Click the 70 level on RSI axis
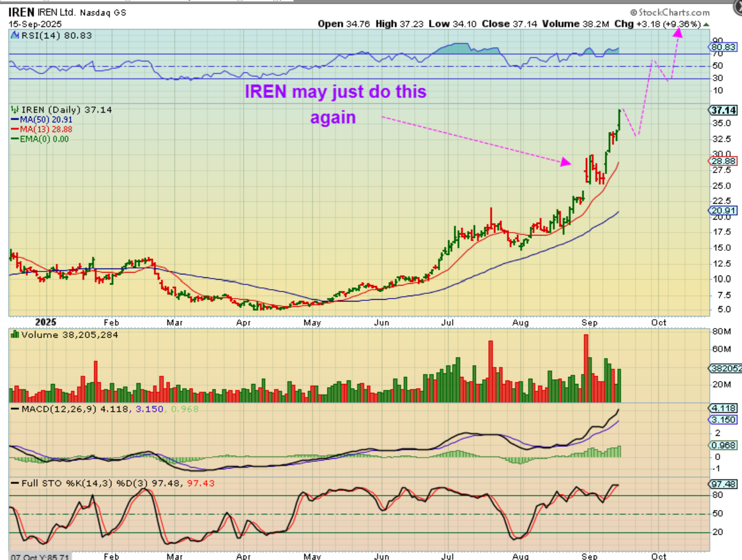This screenshot has height=560, width=742. (x=717, y=54)
